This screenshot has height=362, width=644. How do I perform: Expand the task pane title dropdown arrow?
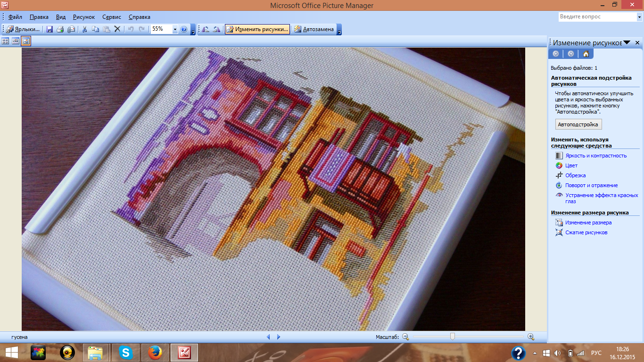[x=627, y=42]
